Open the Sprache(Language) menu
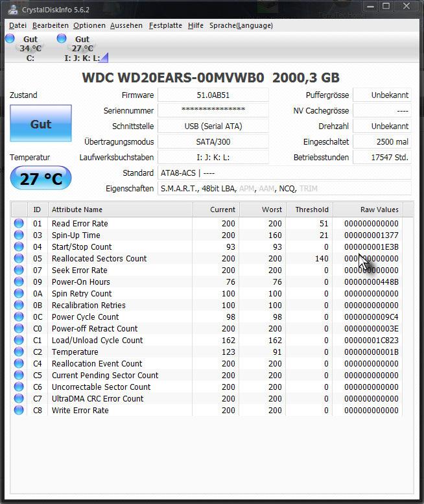 click(x=241, y=25)
